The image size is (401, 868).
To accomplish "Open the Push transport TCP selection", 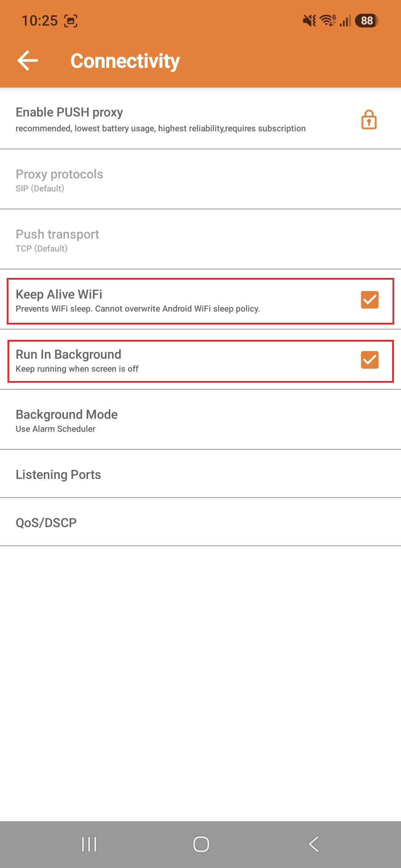I will pyautogui.click(x=200, y=240).
